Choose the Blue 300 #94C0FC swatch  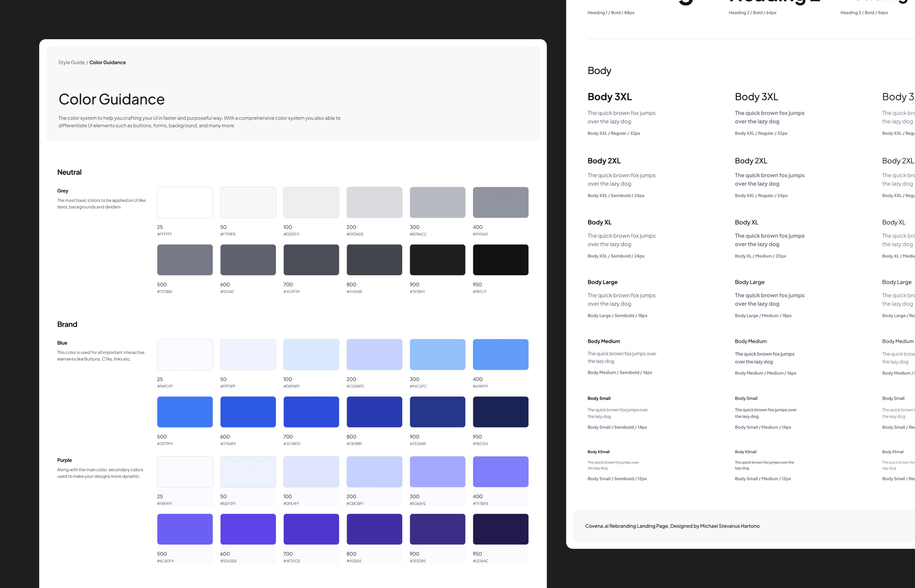(x=438, y=355)
